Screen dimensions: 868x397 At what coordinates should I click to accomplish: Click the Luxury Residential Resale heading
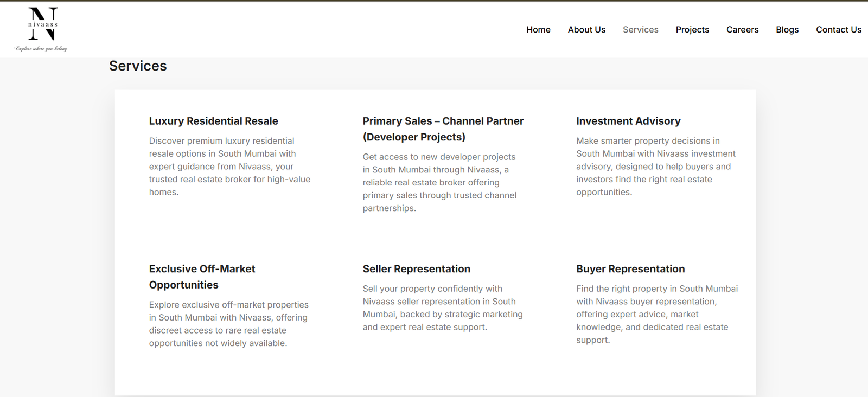pyautogui.click(x=214, y=121)
